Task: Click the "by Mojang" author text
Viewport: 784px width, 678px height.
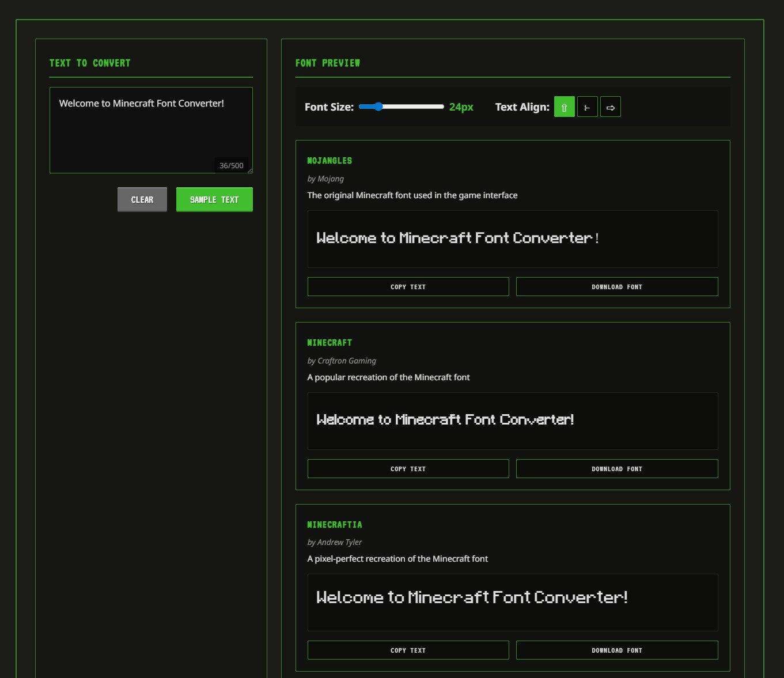Action: click(325, 179)
